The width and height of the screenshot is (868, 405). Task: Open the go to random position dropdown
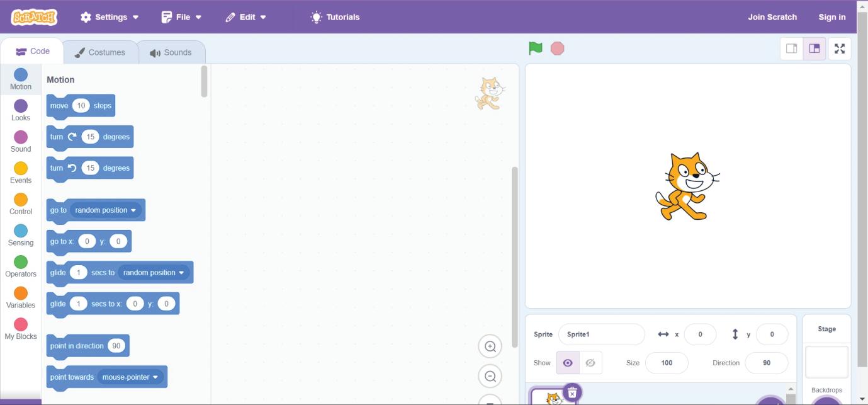pyautogui.click(x=106, y=210)
